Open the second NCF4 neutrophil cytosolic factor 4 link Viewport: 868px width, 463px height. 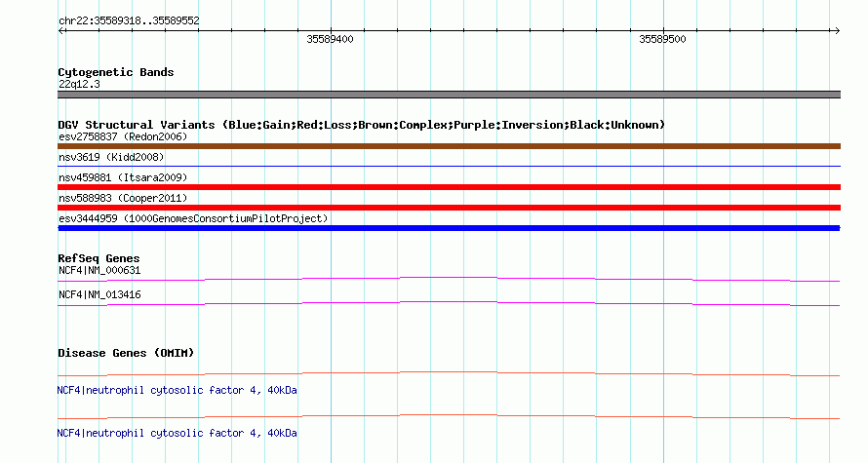(x=177, y=433)
